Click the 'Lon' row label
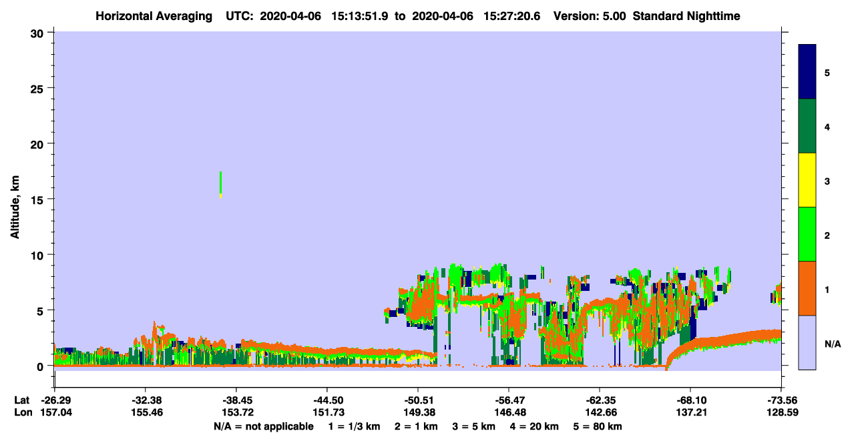 pyautogui.click(x=23, y=413)
